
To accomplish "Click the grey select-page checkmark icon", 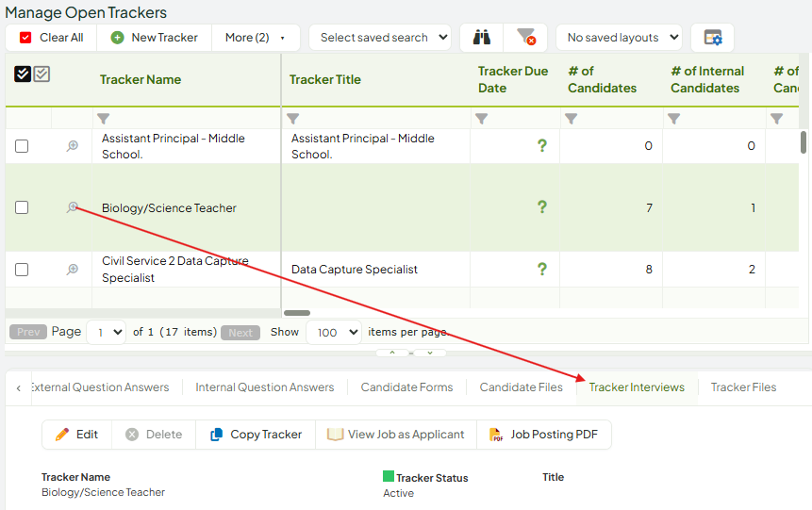I will point(41,74).
